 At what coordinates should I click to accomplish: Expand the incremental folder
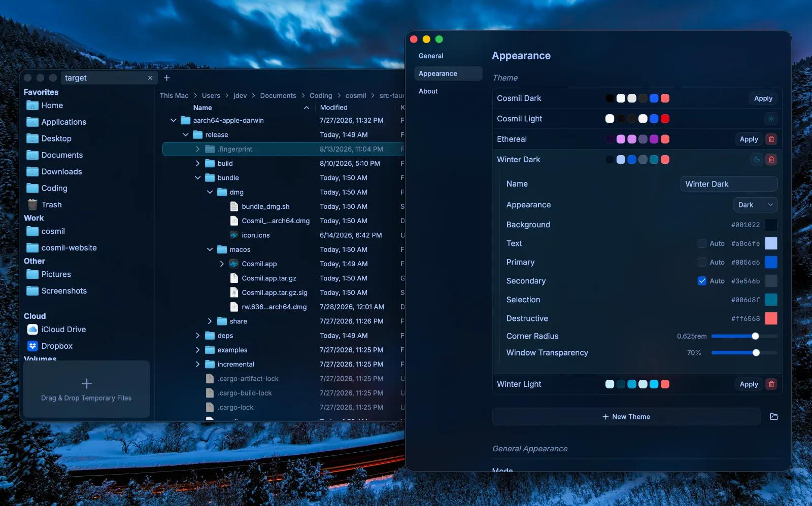197,365
